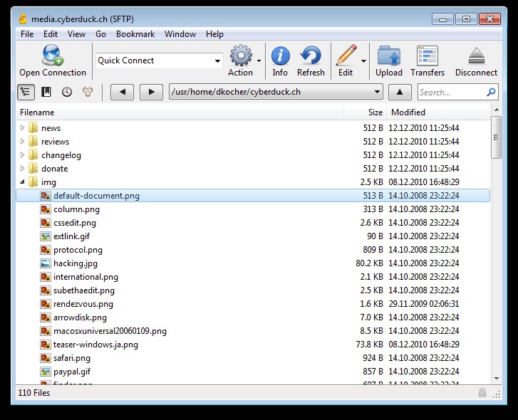Open the Action dropdown arrow
The image size is (518, 420).
pyautogui.click(x=259, y=61)
